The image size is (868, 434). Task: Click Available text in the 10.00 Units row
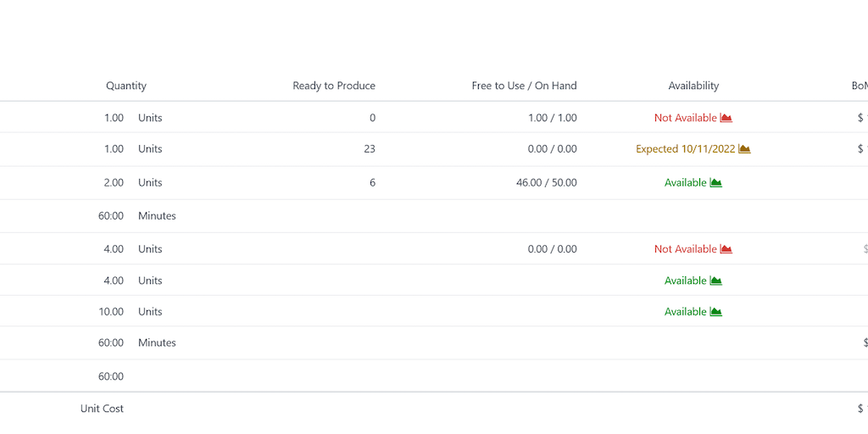pos(685,312)
